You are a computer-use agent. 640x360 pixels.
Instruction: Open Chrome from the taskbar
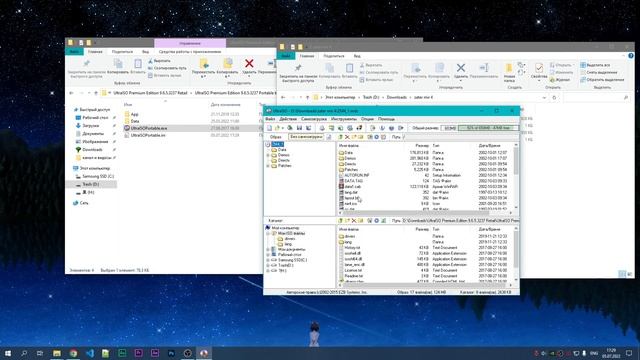point(73,353)
